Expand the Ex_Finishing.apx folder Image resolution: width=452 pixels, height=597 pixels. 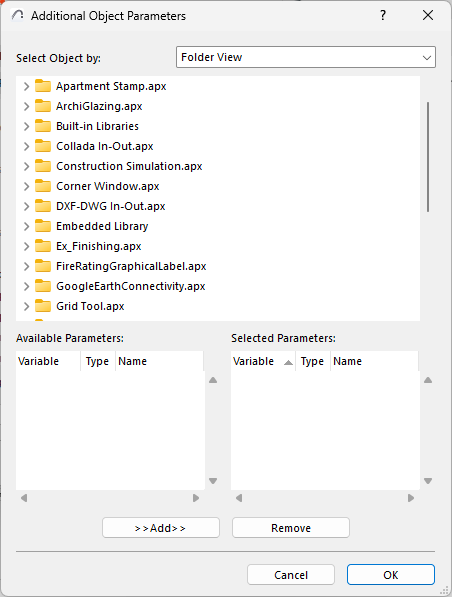click(26, 246)
